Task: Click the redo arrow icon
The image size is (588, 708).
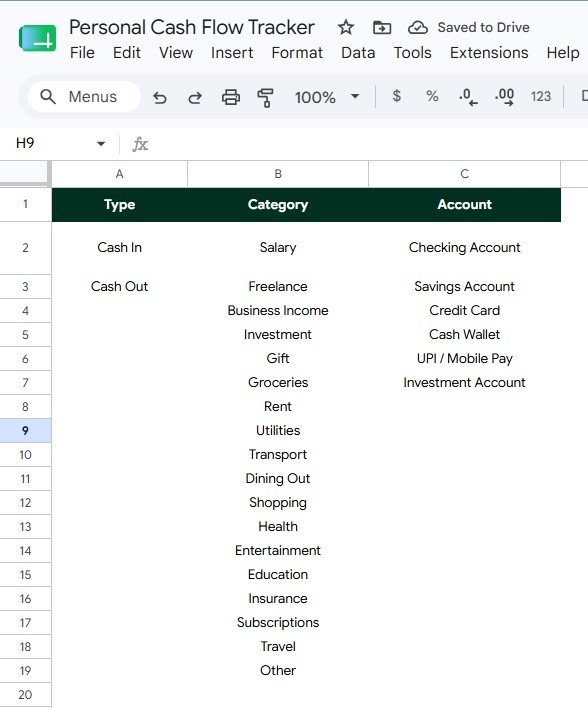Action: [x=195, y=97]
